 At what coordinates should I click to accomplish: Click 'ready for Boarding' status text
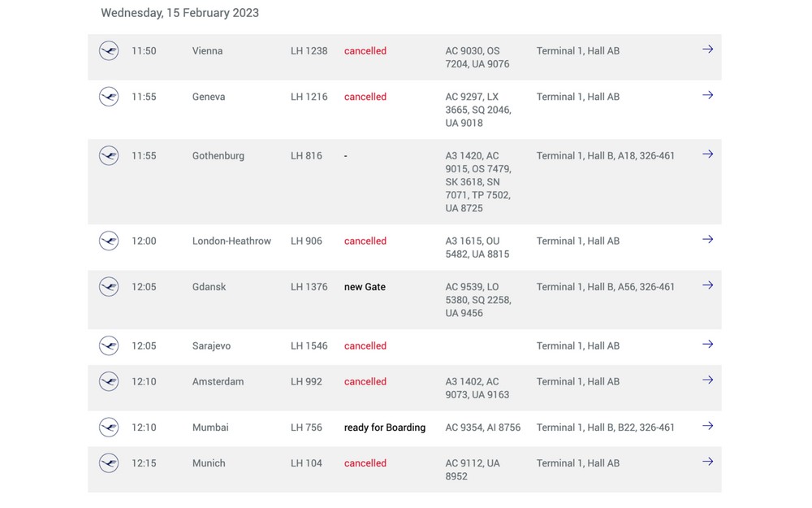(x=385, y=428)
